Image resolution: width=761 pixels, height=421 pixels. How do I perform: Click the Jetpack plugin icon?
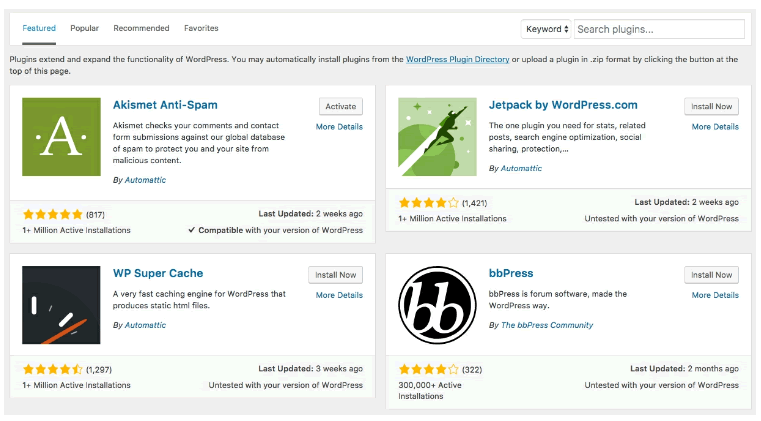coord(437,136)
